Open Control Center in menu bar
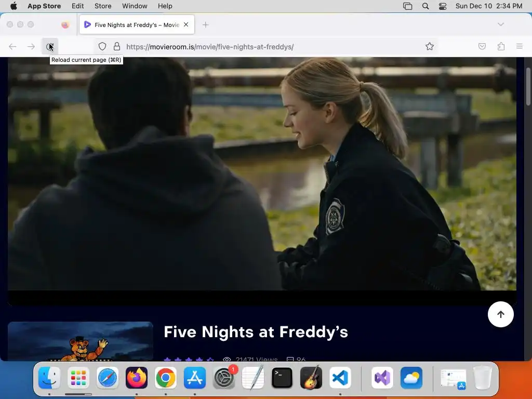 pyautogui.click(x=443, y=6)
